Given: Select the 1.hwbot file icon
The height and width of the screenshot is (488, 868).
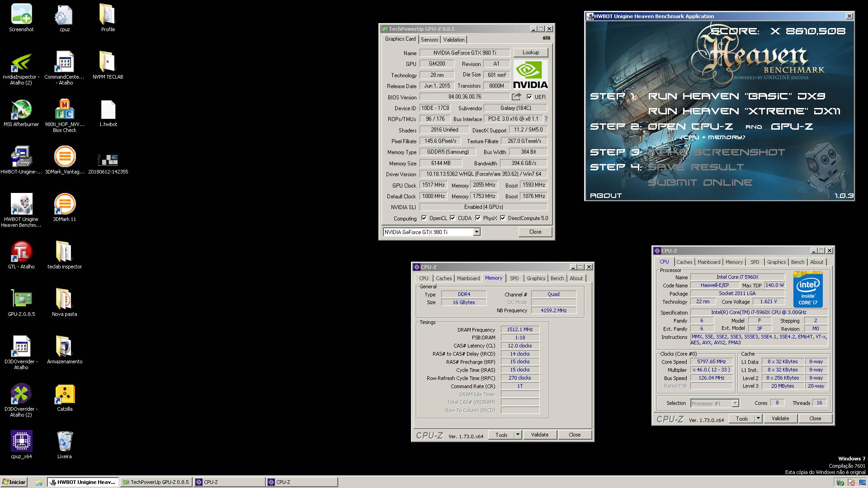Looking at the screenshot, I should pos(108,113).
